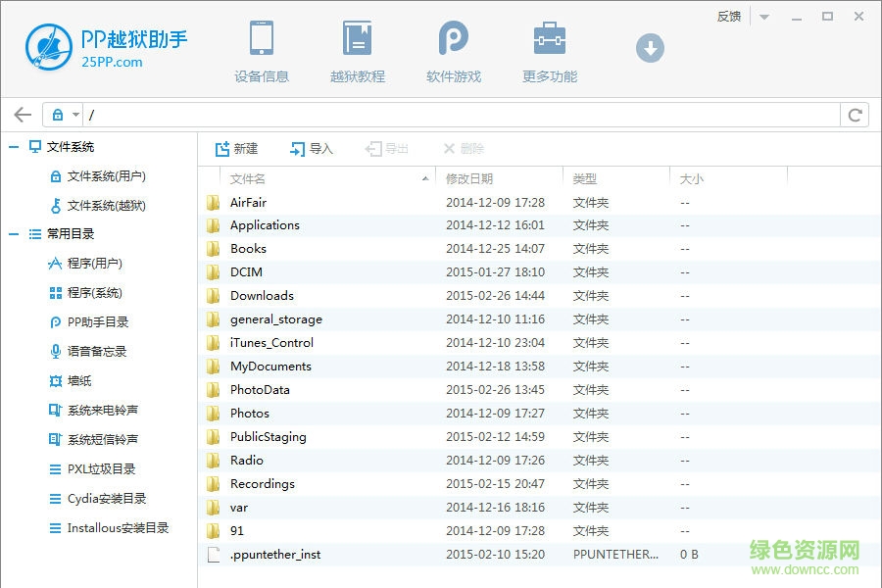The height and width of the screenshot is (588, 882).
Task: Collapse the 文件系统 tree section
Action: (14, 147)
